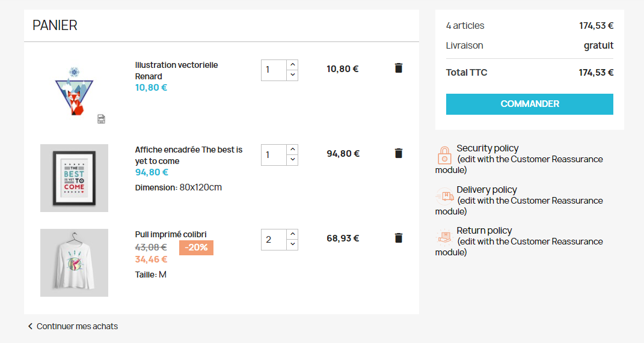The width and height of the screenshot is (644, 343).
Task: Decrease quantity of Pull imprimé colibri
Action: click(292, 244)
